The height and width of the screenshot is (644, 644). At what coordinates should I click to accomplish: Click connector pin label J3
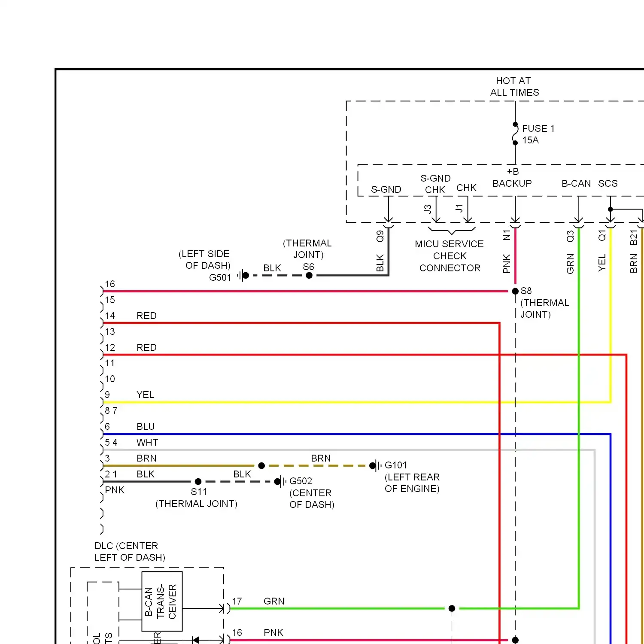428,209
